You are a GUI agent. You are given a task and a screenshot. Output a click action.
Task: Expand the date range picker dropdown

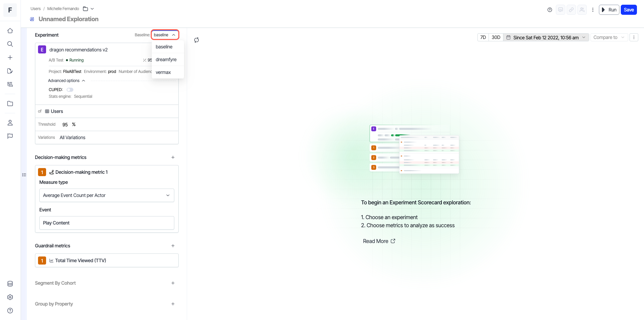pyautogui.click(x=546, y=37)
